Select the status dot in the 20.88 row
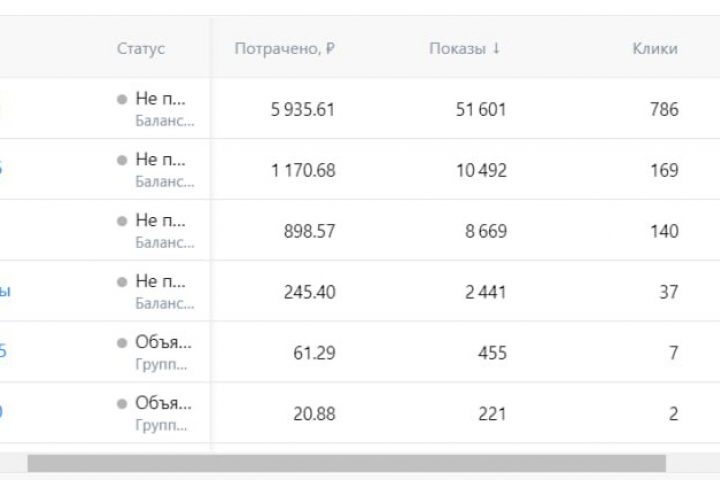720x480 pixels. [122, 404]
